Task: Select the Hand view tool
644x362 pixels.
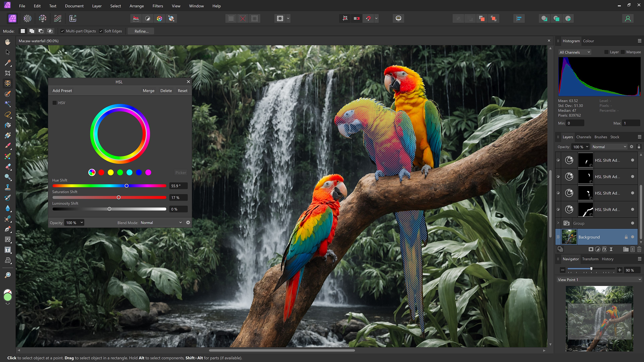Action: [8, 42]
